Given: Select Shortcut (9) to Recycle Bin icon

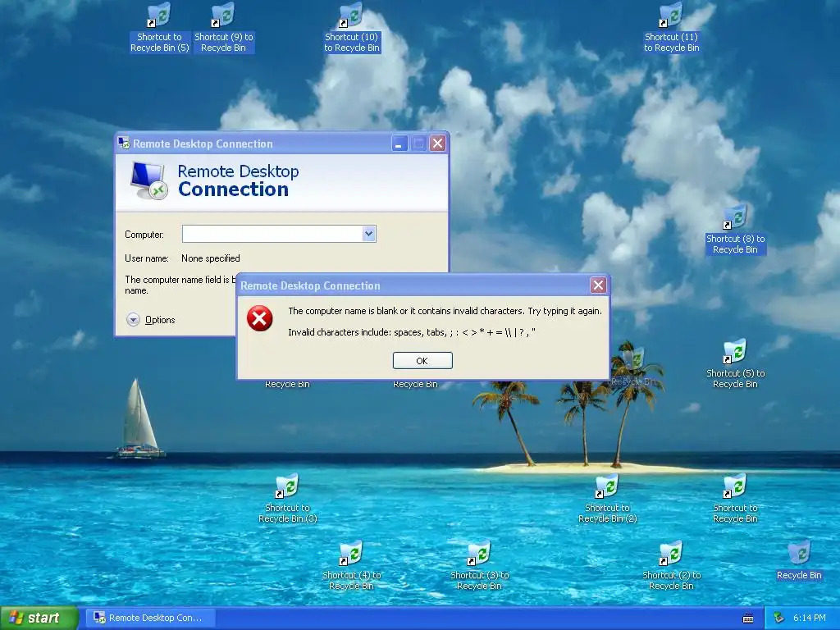Looking at the screenshot, I should 223,28.
